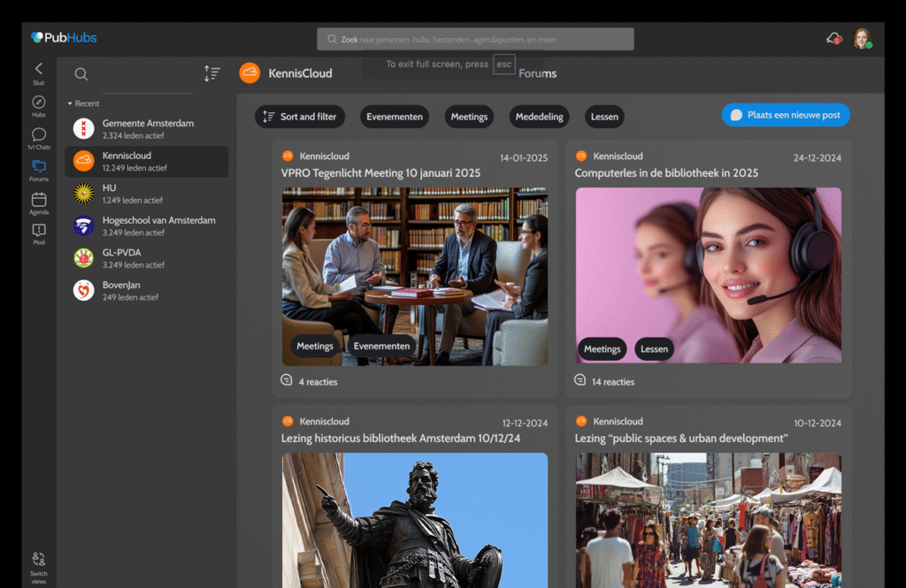Select Hogeschool van Amsterdam hub name in the list
The height and width of the screenshot is (588, 906).
click(x=159, y=220)
